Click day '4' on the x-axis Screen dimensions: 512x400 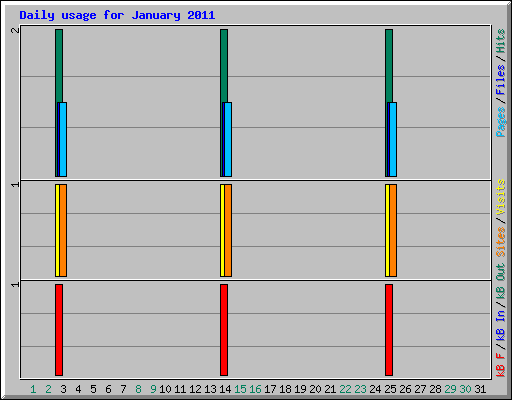[78, 389]
